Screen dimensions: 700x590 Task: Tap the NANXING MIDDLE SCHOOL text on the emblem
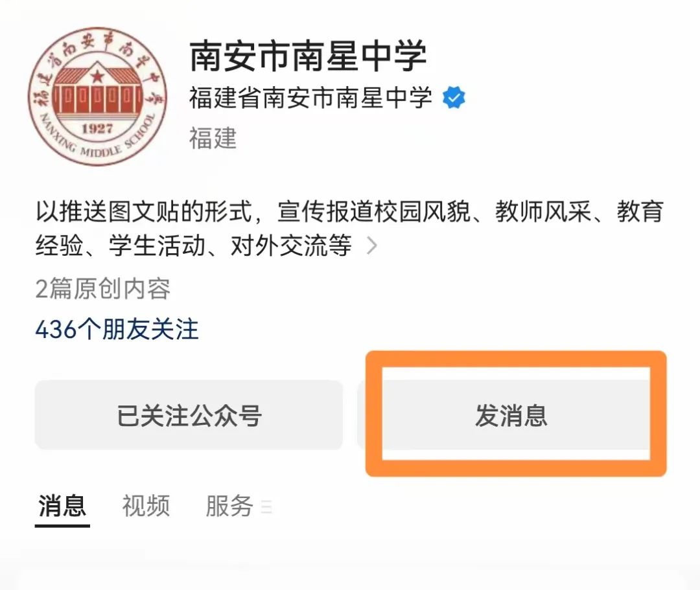pos(98,138)
